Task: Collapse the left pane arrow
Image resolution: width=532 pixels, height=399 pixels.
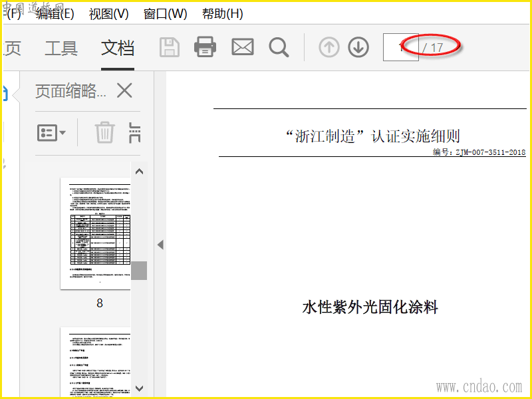Action: (160, 245)
